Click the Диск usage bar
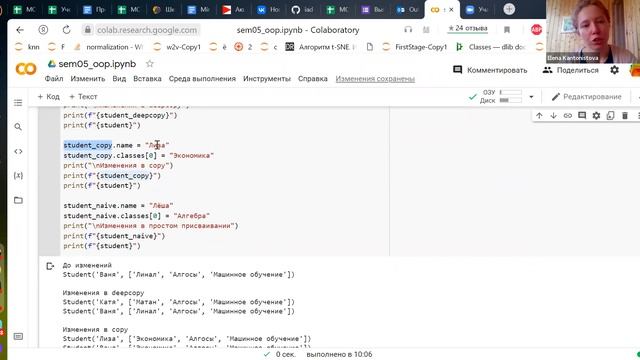The image size is (640, 360). (511, 100)
